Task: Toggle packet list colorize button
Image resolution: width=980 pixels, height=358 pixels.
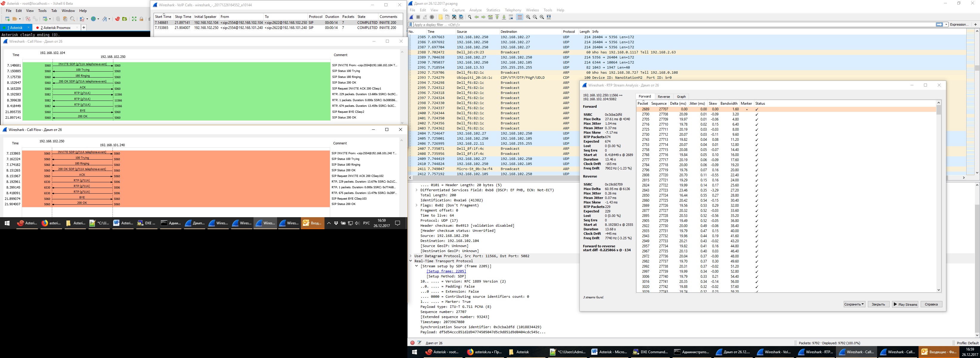Action: (x=520, y=17)
